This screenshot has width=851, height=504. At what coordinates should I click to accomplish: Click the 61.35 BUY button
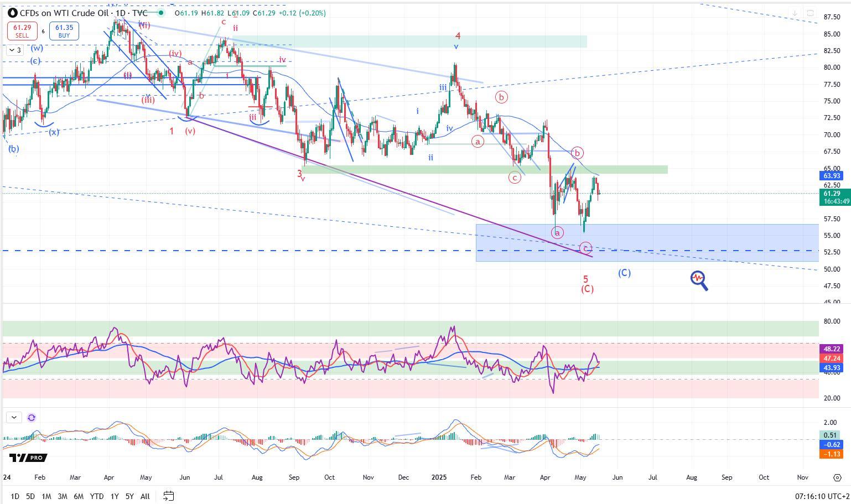click(64, 31)
